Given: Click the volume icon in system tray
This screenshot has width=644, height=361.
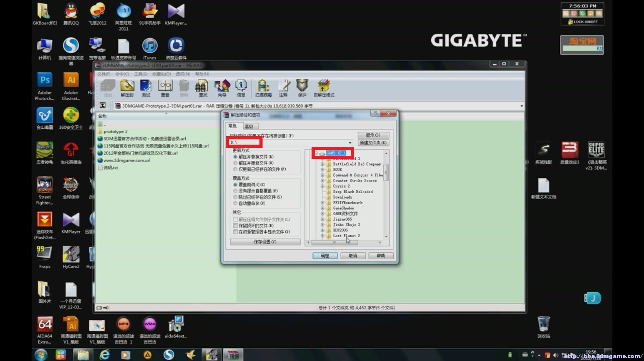Looking at the screenshot, I should click(x=556, y=355).
